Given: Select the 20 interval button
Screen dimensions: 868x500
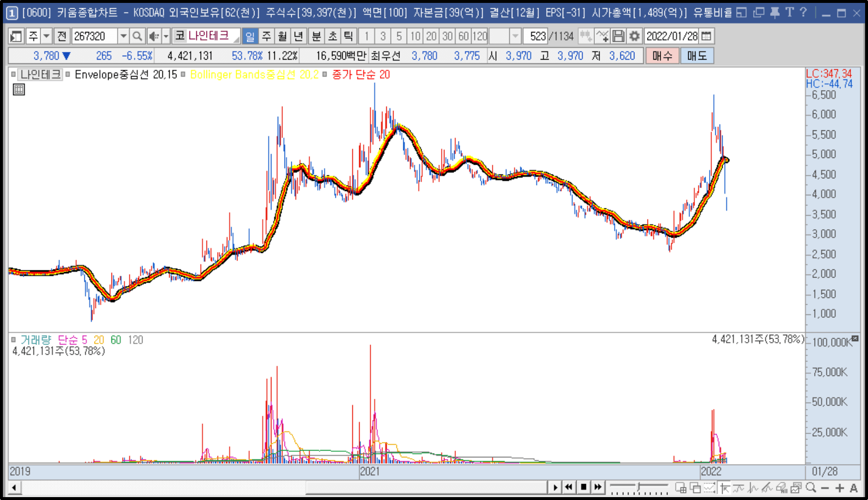Looking at the screenshot, I should [431, 36].
